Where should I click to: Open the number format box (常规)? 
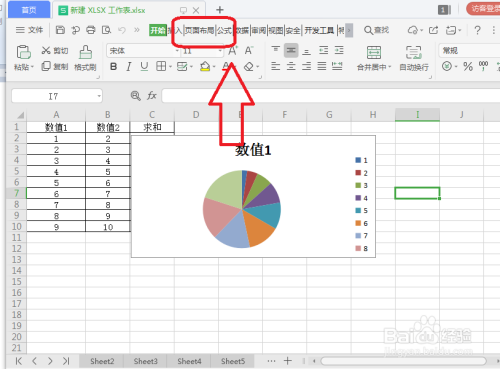[469, 51]
